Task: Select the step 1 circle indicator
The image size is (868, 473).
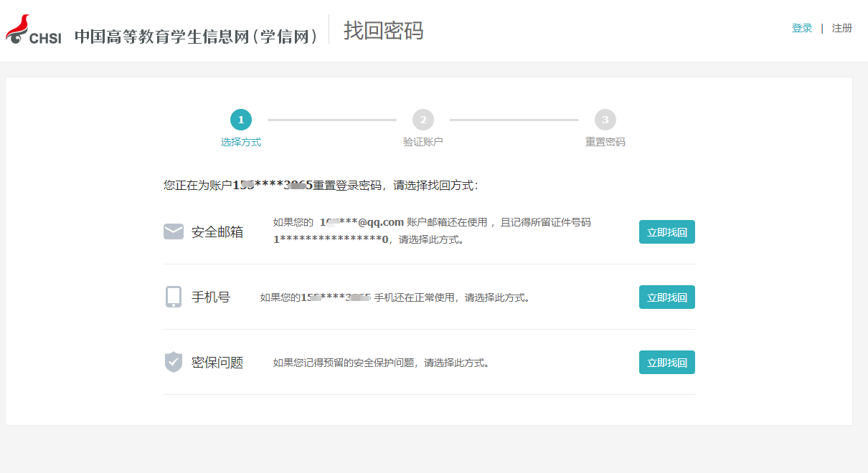Action: [241, 120]
